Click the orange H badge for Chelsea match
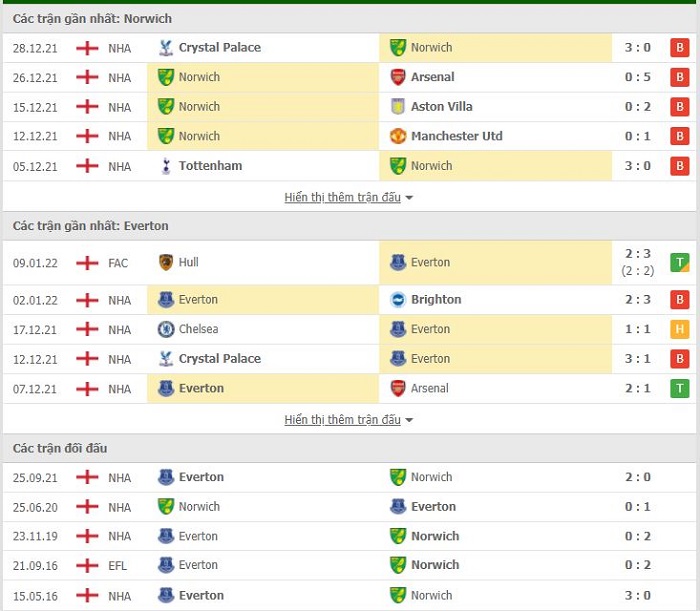The image size is (700, 611). click(x=679, y=329)
